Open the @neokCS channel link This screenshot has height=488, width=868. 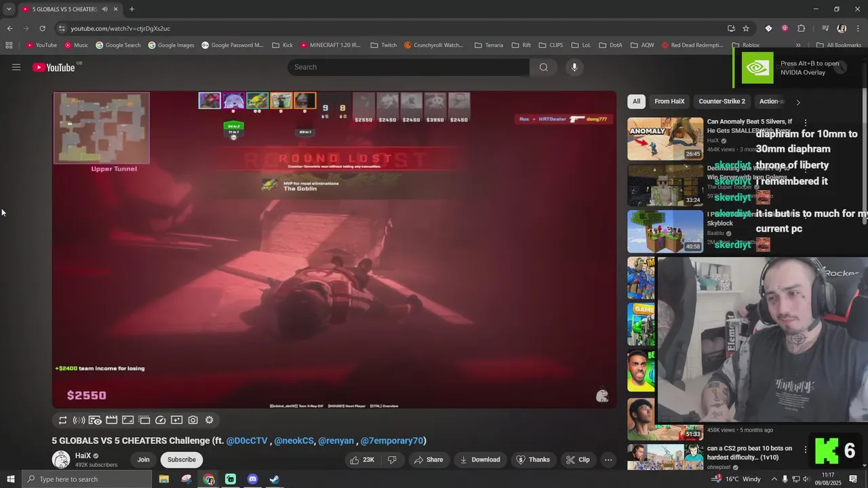tap(294, 441)
